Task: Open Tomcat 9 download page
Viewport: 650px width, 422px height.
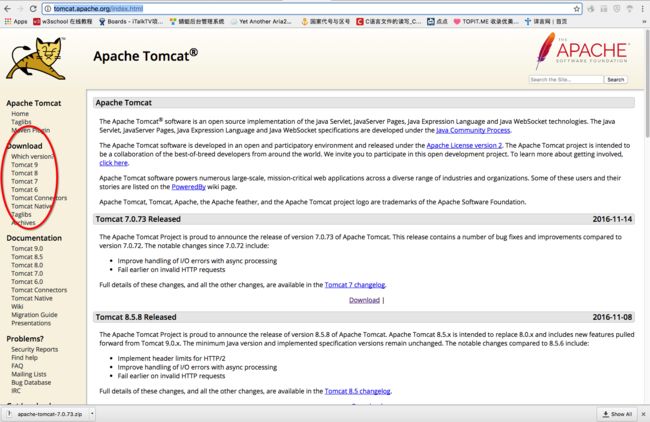Action: click(24, 165)
